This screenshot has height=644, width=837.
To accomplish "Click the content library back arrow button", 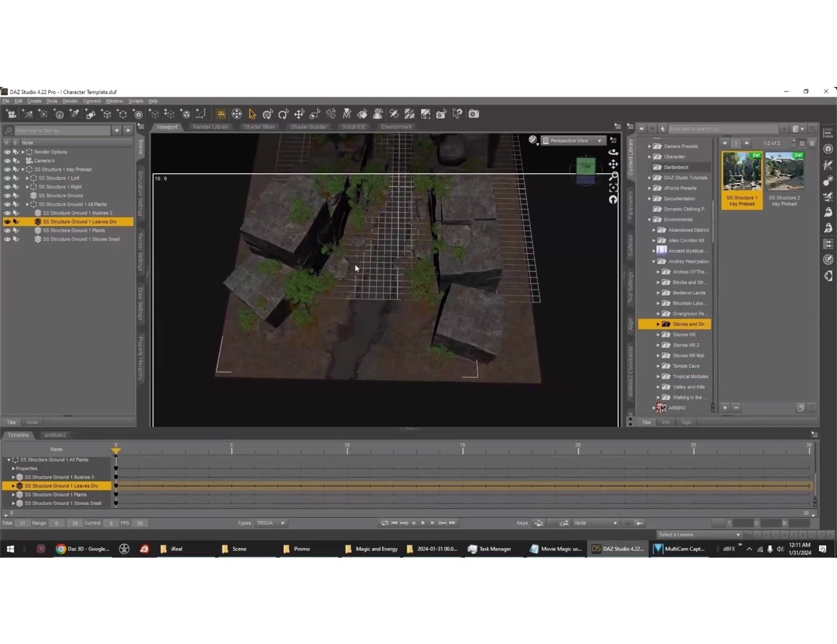I will pyautogui.click(x=641, y=129).
